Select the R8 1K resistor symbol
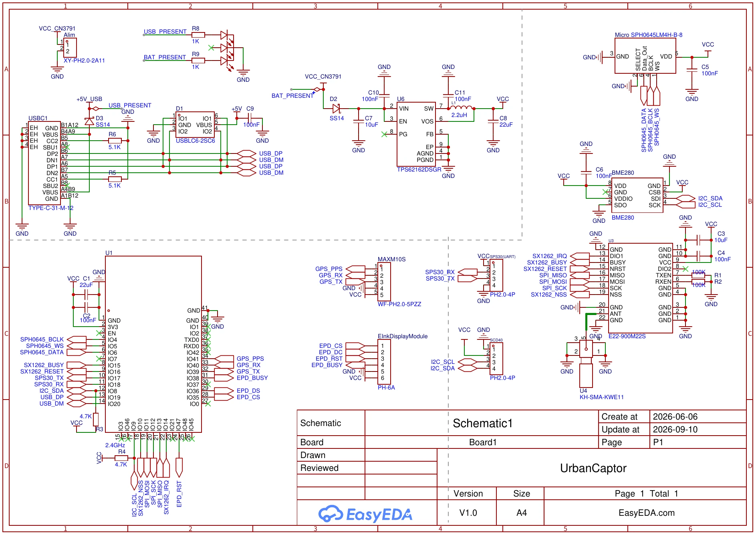This screenshot has width=756, height=535. click(198, 35)
